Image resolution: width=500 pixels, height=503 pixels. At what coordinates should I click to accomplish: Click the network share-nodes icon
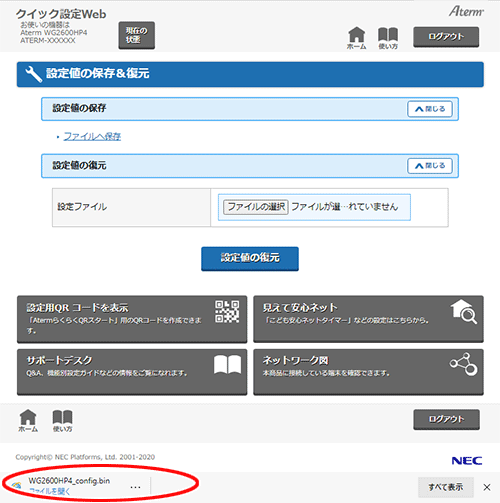click(x=464, y=364)
